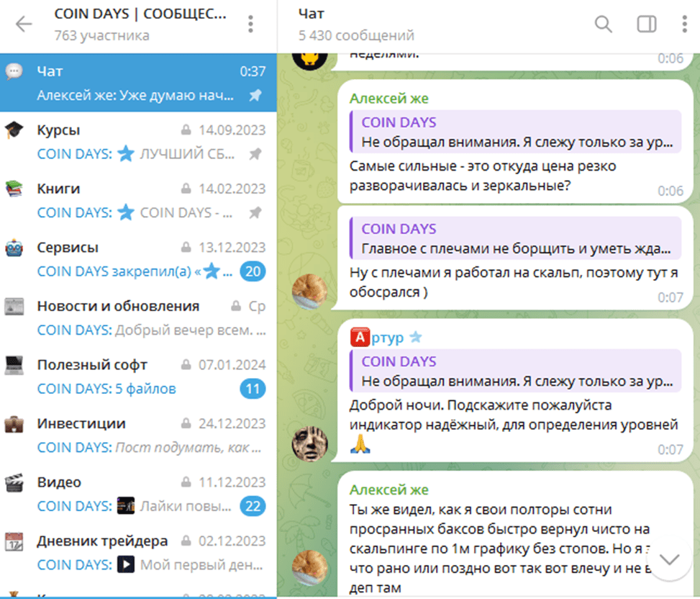This screenshot has width=700, height=599.
Task: Click the 763 участника member count
Action: pos(101,35)
